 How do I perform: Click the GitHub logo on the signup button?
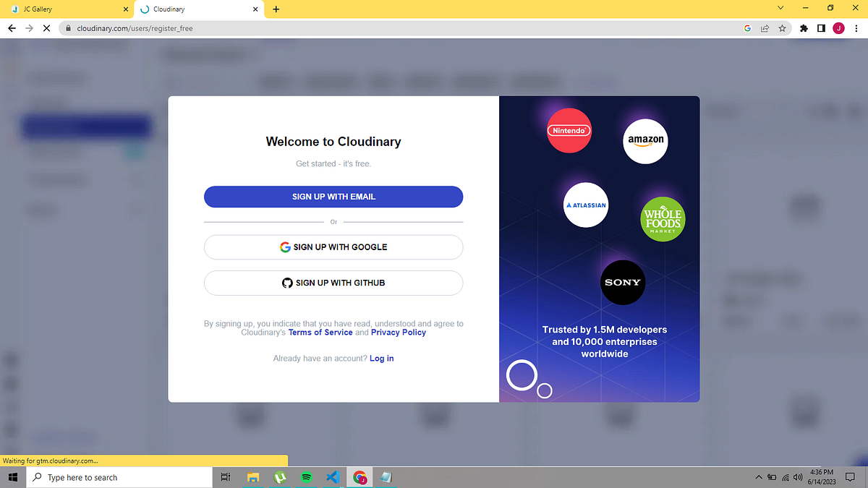pyautogui.click(x=287, y=283)
